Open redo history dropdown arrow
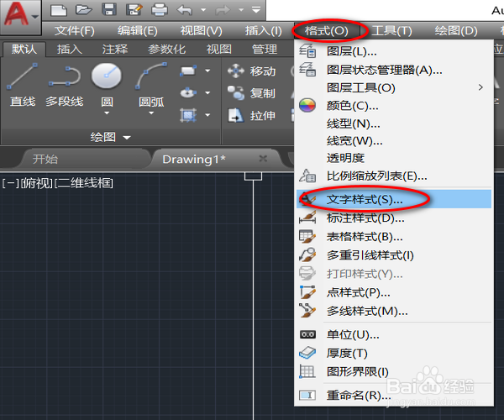The height and width of the screenshot is (420, 504). coord(241,10)
